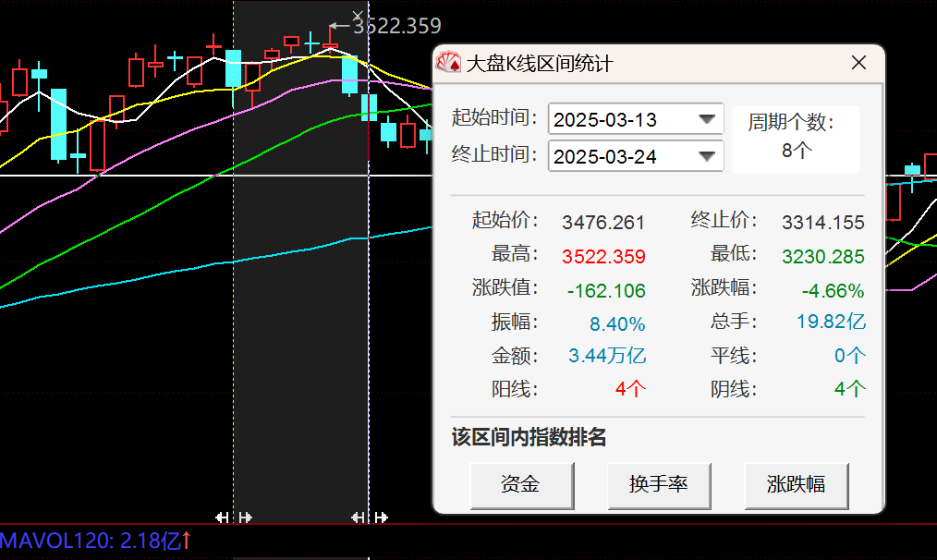937x560 pixels.
Task: Rank indexes by 换手率
Action: coord(658,485)
